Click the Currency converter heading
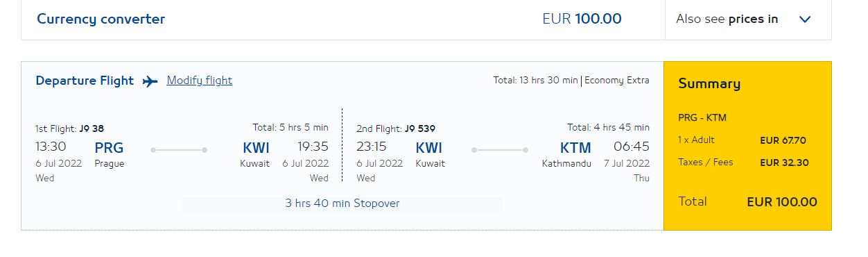 click(101, 19)
